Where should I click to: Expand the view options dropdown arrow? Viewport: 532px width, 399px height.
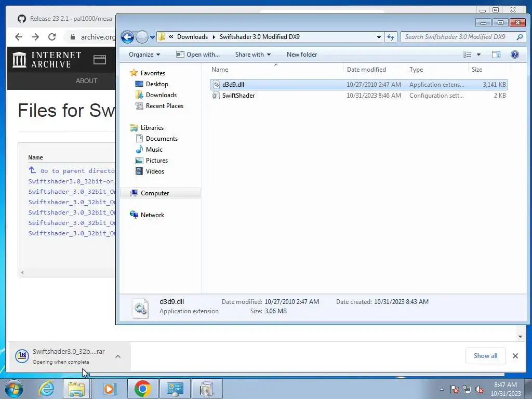(x=478, y=55)
